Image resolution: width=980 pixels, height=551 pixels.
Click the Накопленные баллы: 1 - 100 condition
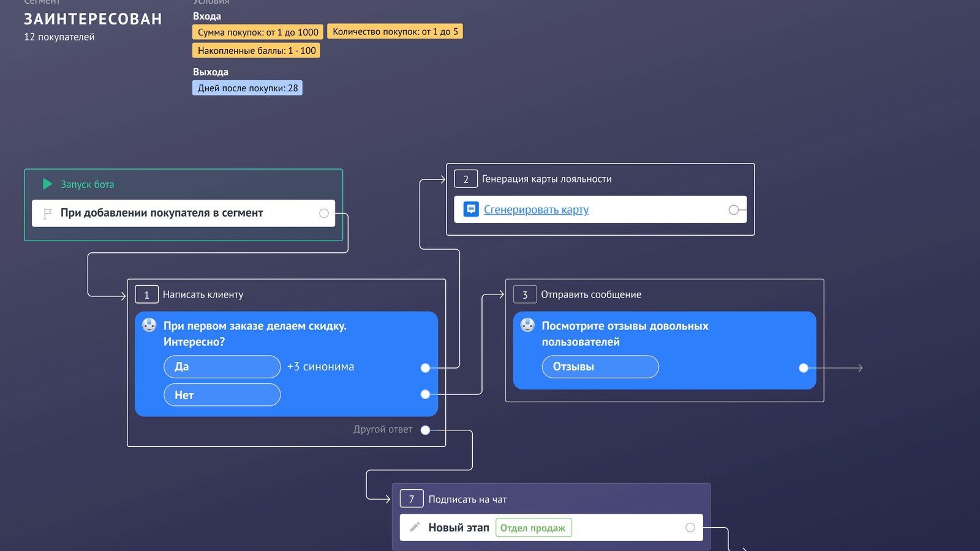(x=256, y=51)
